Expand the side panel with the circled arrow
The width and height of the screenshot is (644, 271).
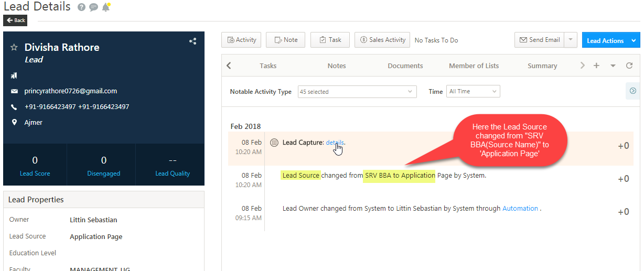pos(632,91)
